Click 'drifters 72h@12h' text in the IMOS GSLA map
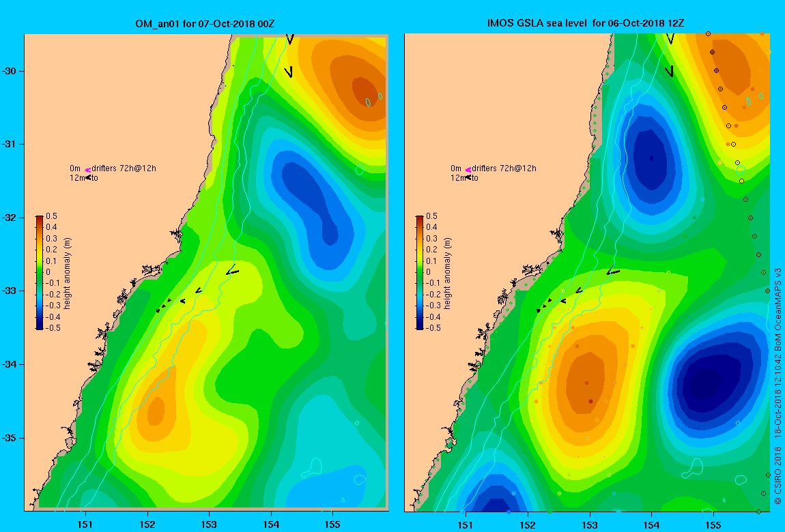This screenshot has width=785, height=532. coord(504,168)
